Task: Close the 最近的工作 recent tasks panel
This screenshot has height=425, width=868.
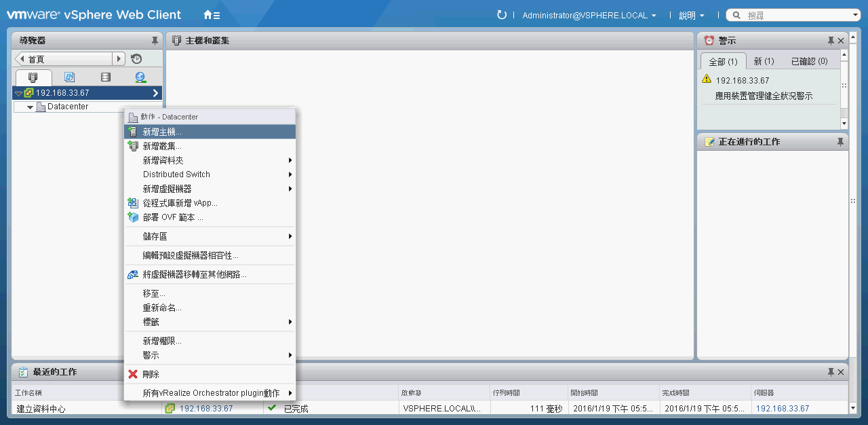Action: click(x=841, y=372)
